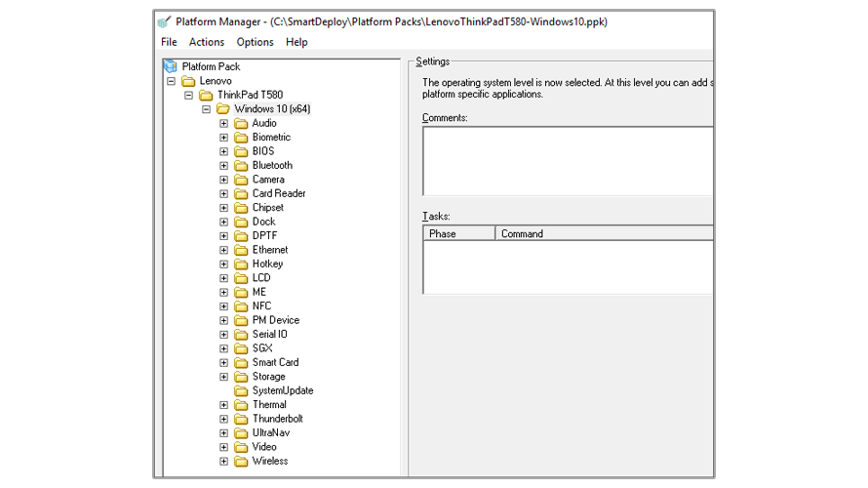Expand the Wireless tree node

[x=223, y=461]
